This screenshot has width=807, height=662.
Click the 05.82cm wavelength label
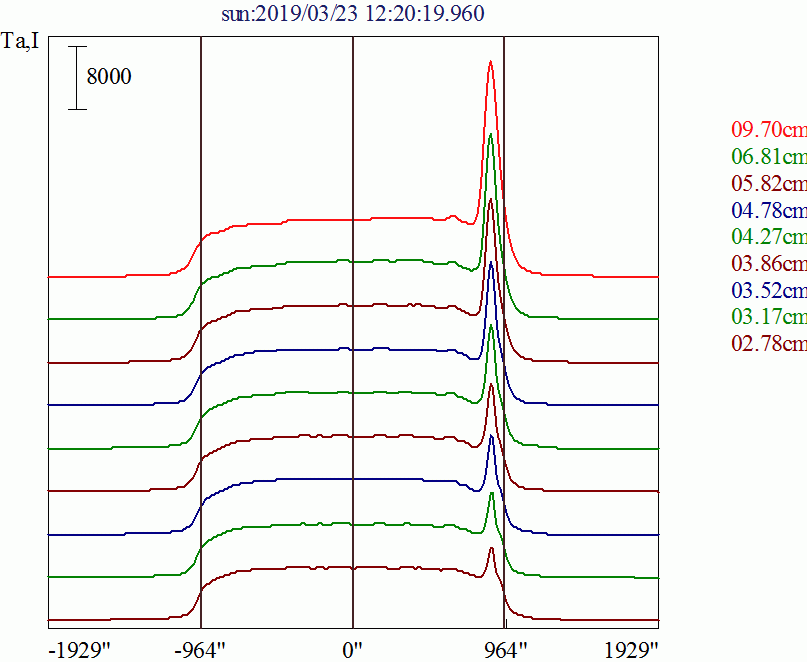pyautogui.click(x=768, y=183)
